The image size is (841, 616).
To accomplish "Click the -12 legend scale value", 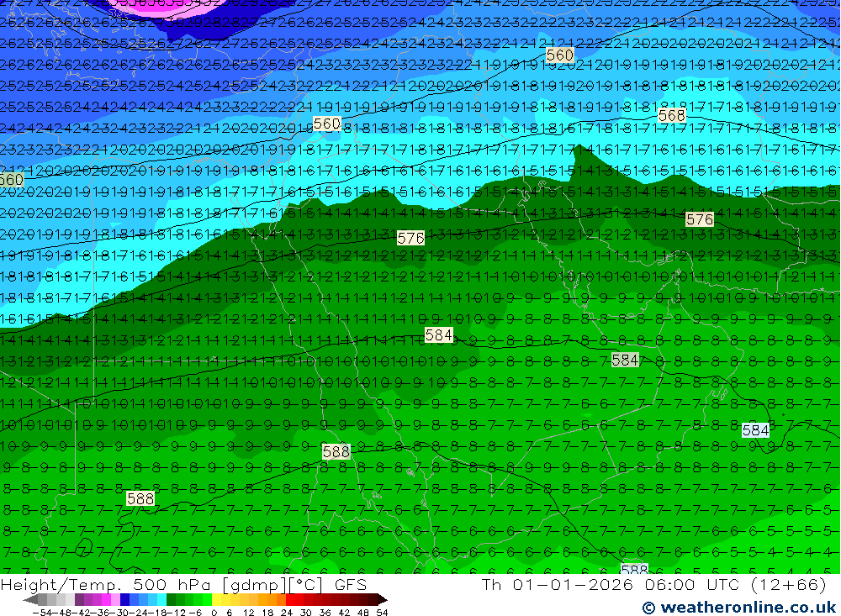I will pos(176,613).
